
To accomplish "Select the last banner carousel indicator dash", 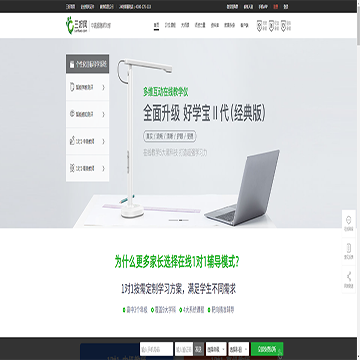I will [x=186, y=220].
